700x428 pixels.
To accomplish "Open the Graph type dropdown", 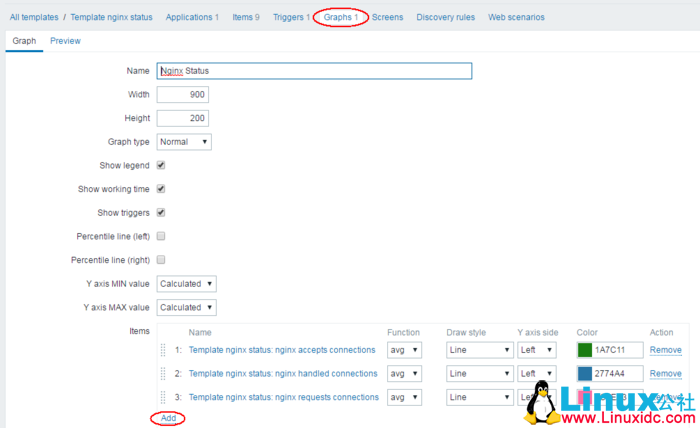I will (x=184, y=142).
